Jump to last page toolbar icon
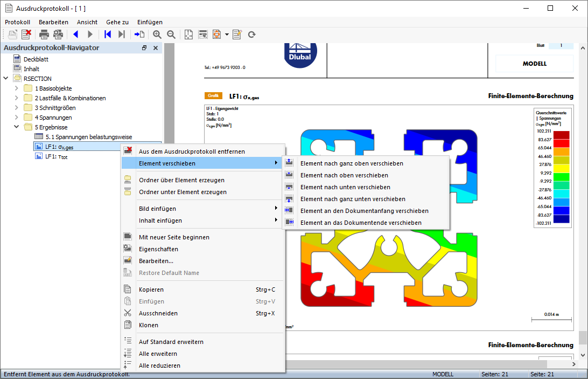This screenshot has height=379, width=588. click(x=122, y=35)
